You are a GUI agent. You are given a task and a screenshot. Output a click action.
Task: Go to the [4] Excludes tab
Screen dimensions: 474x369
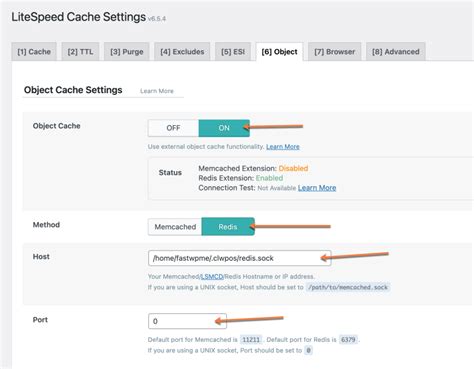click(182, 52)
